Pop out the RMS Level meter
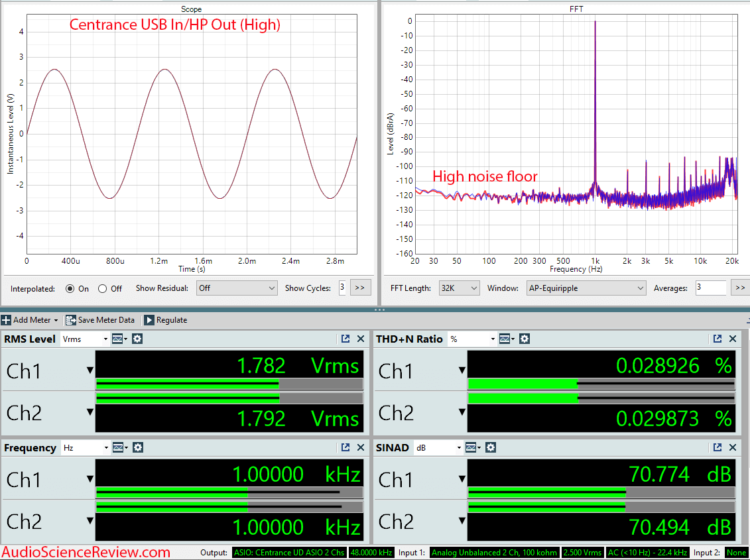Screen dimensions: 750x560 click(x=345, y=339)
